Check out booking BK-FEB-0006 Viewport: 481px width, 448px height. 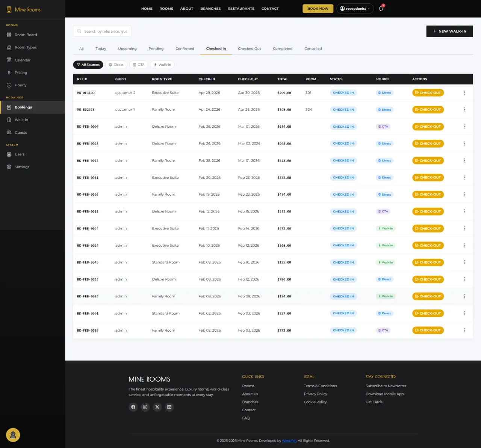click(x=428, y=127)
